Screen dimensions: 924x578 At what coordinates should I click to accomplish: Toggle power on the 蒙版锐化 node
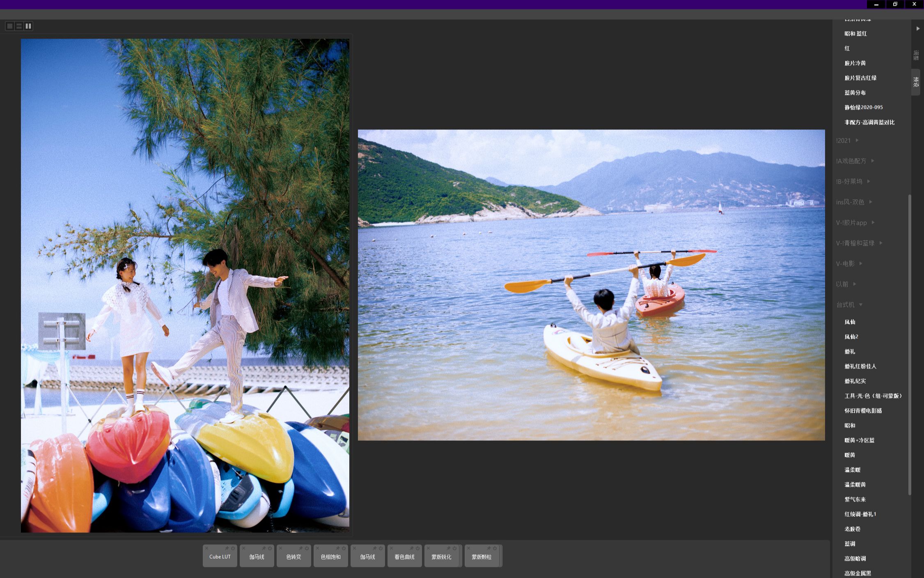[454, 548]
